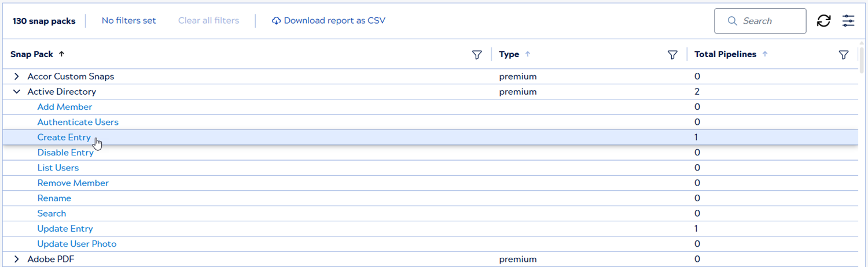The height and width of the screenshot is (267, 868).
Task: Click the Type column sort arrow
Action: [x=528, y=54]
